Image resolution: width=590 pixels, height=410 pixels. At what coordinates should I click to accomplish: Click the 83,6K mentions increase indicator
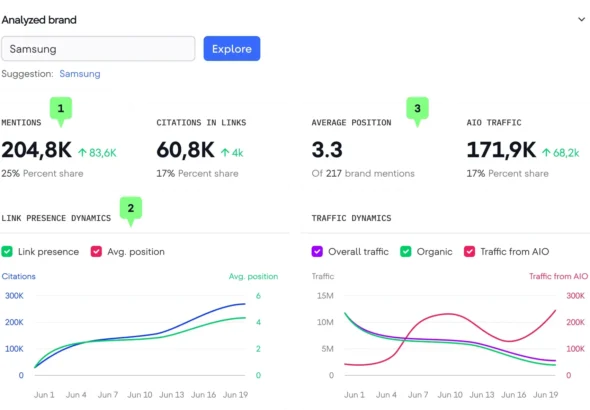97,153
